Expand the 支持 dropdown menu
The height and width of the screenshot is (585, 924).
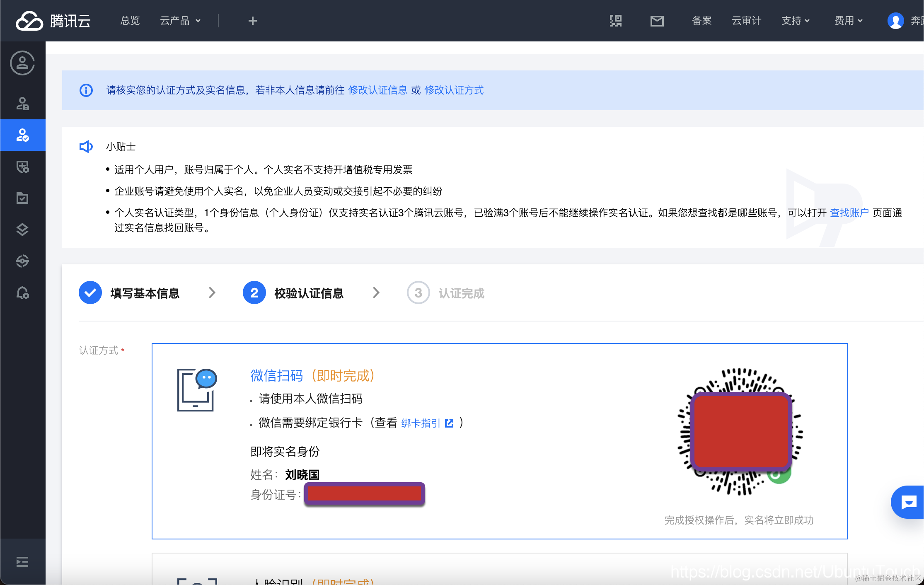795,21
